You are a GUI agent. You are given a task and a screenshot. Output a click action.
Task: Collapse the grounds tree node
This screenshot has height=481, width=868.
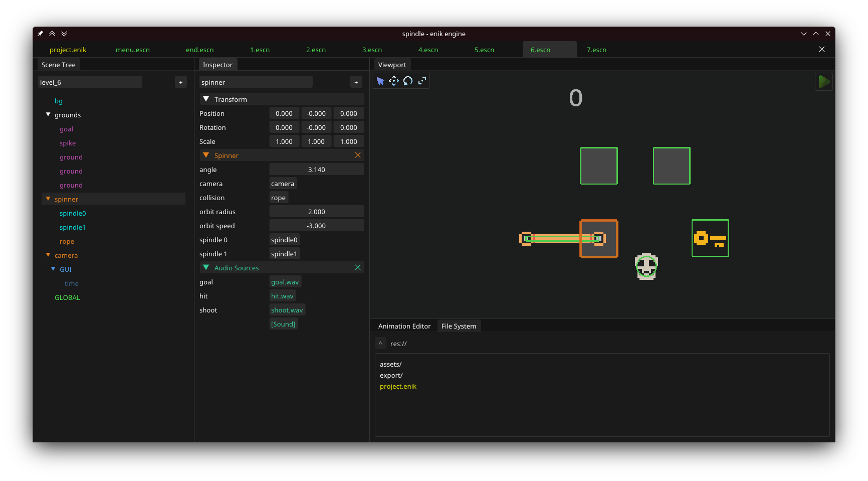pyautogui.click(x=48, y=115)
